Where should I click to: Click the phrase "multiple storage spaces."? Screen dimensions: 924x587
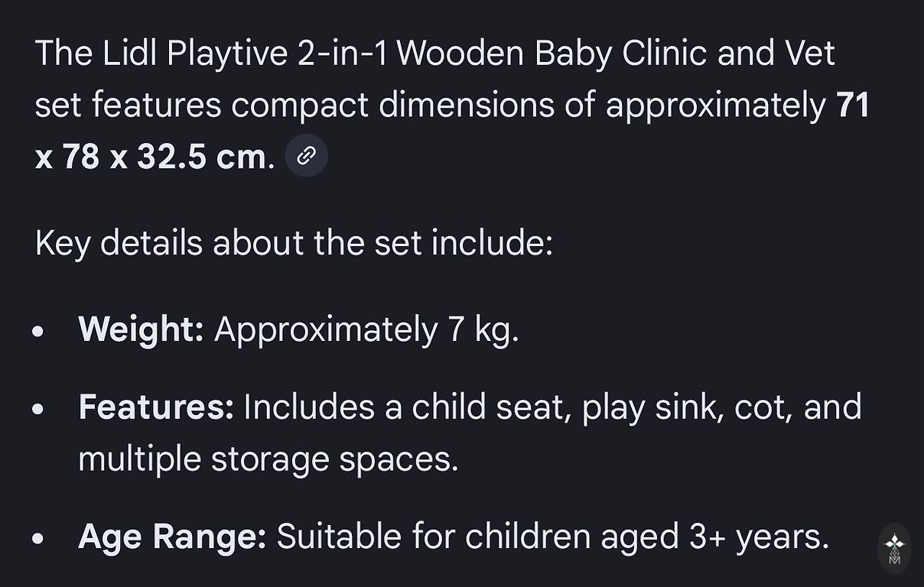coord(268,459)
